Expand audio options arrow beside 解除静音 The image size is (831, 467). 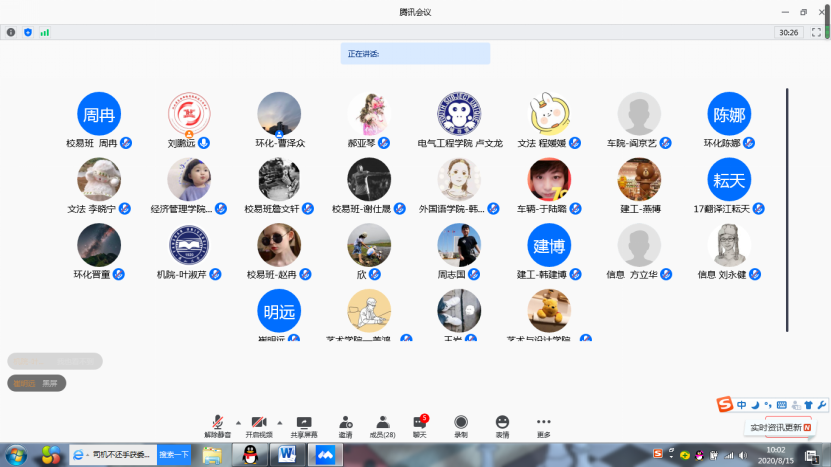[238, 422]
